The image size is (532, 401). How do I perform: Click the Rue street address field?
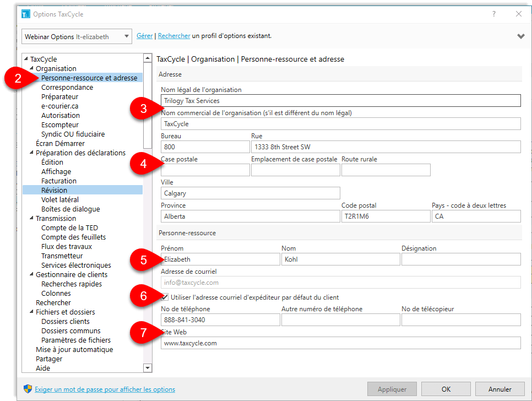(386, 147)
